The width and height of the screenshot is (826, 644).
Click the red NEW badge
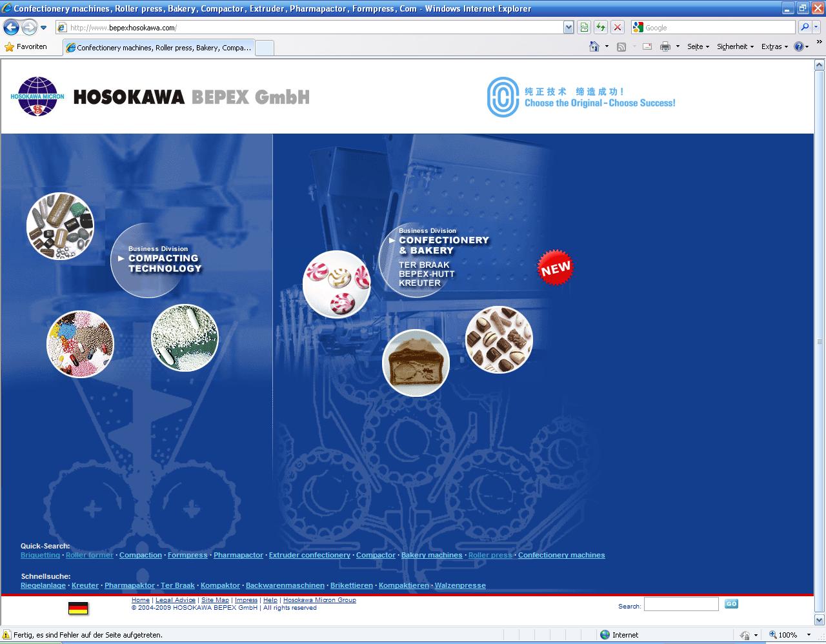coord(555,268)
